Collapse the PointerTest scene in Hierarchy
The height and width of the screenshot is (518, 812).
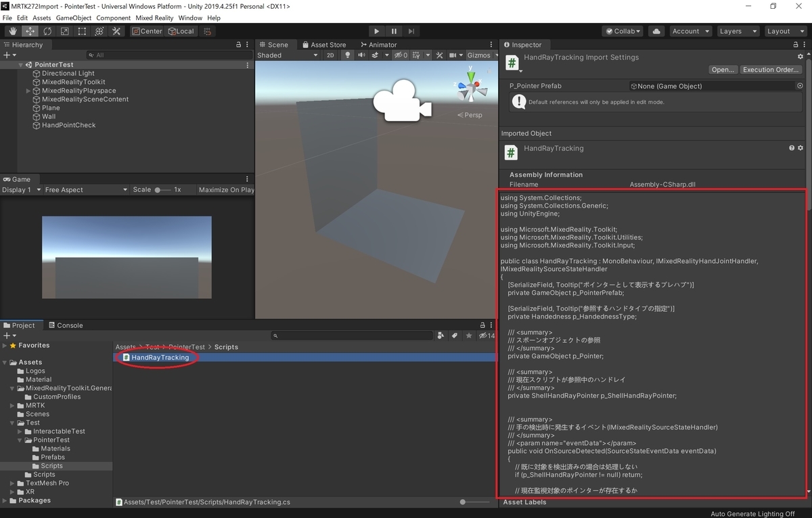pos(21,65)
